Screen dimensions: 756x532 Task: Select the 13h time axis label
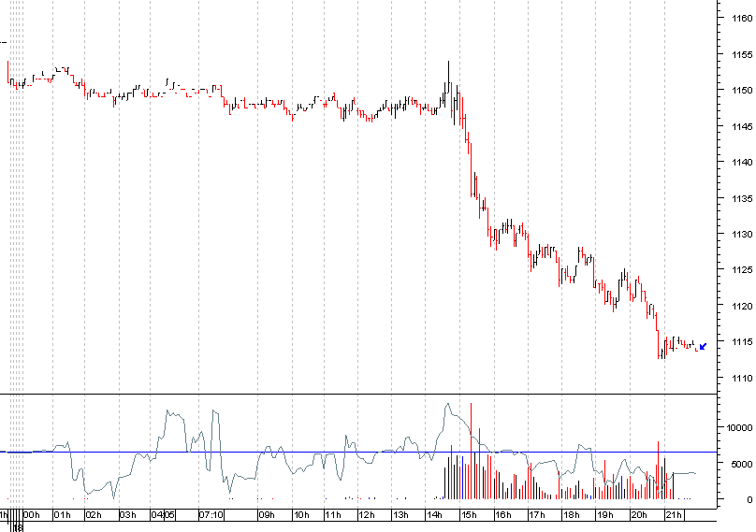[400, 515]
